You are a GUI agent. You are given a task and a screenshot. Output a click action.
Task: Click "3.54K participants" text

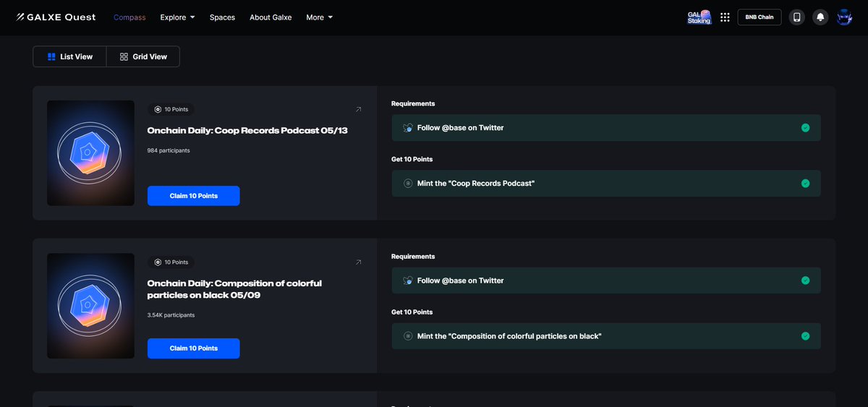pos(171,315)
